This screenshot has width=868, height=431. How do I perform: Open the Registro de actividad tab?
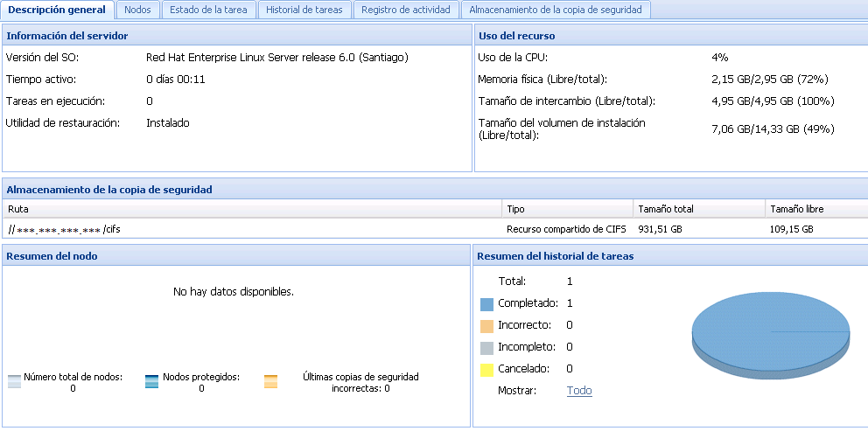tap(405, 10)
